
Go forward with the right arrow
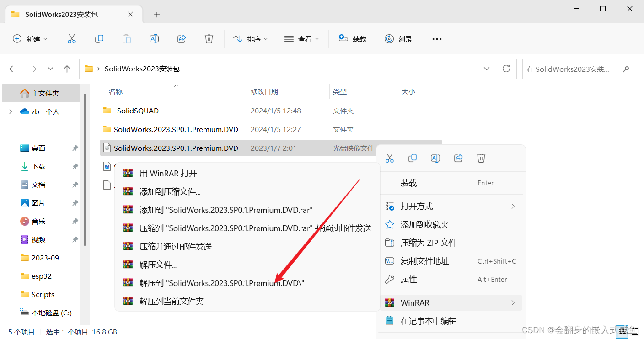pyautogui.click(x=33, y=69)
